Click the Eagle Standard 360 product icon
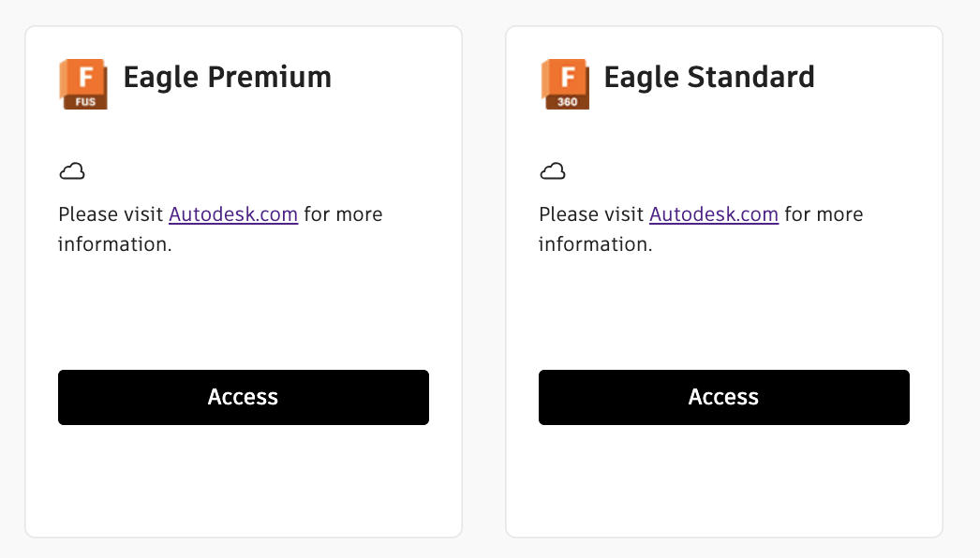980x558 pixels. [x=564, y=83]
